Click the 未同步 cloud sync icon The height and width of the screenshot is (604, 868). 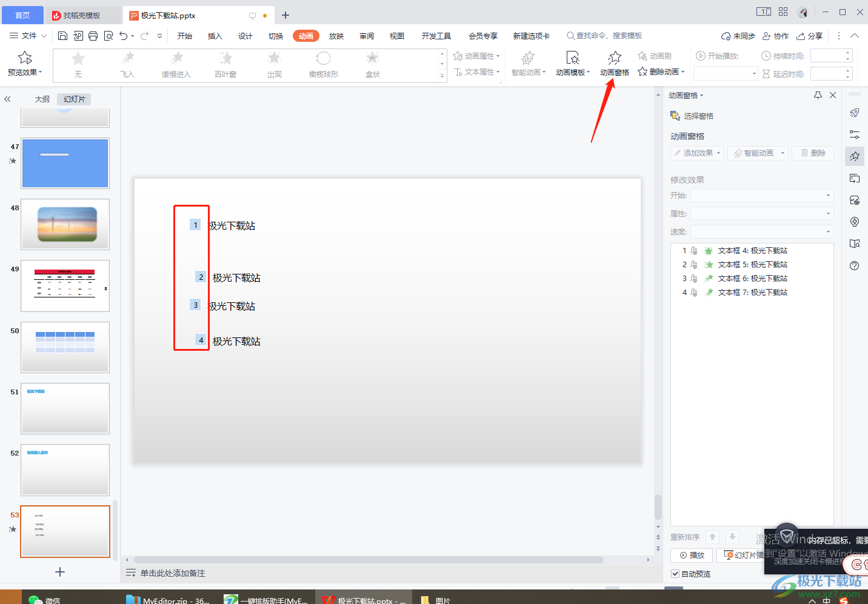point(738,36)
